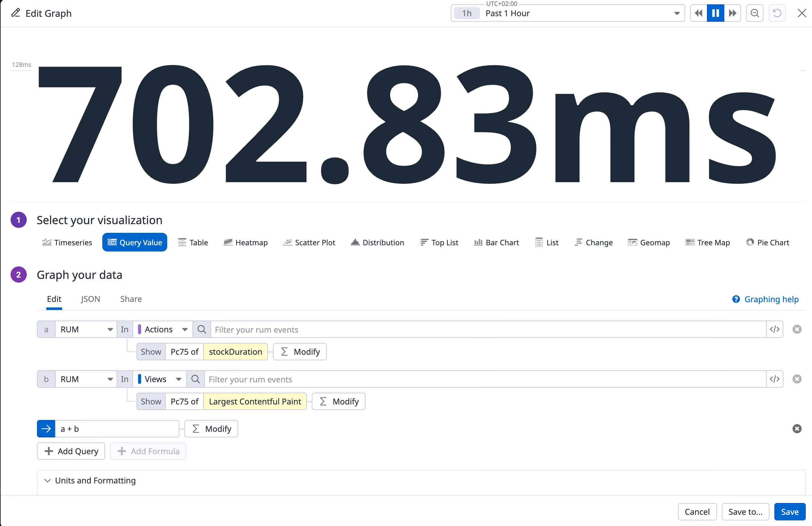Open the Actions event type dropdown

(x=163, y=329)
